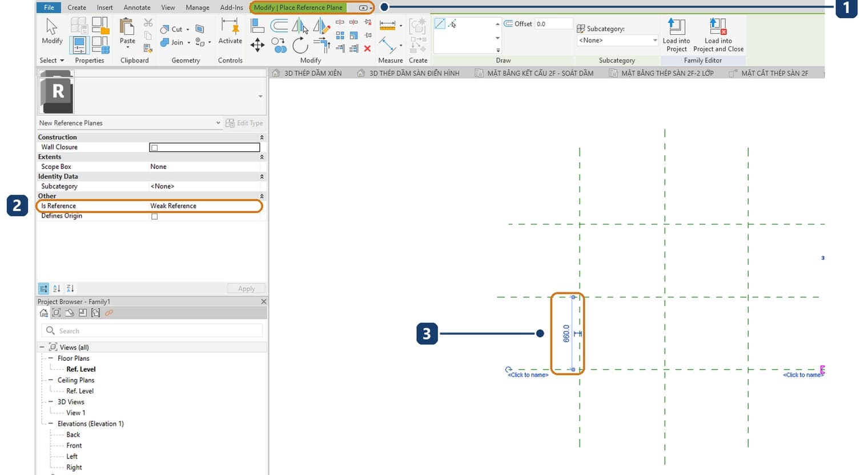Switch to the Create ribbon tab
This screenshot has height=475, width=868.
[77, 7]
